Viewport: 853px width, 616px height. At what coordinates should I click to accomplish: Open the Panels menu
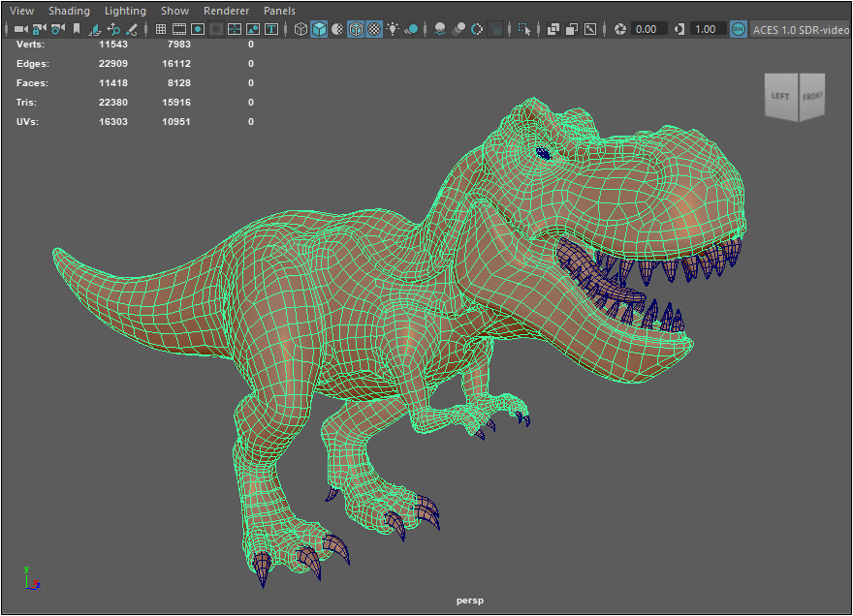(x=279, y=11)
